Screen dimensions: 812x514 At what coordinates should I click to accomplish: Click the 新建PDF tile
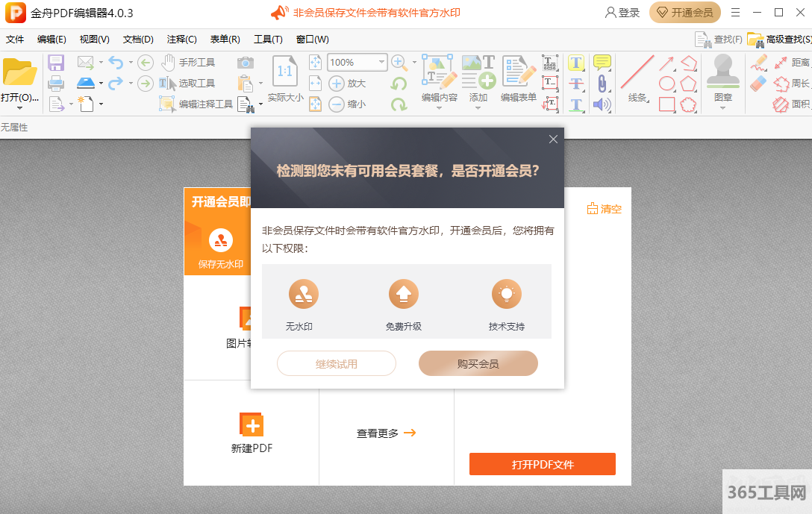[252, 433]
